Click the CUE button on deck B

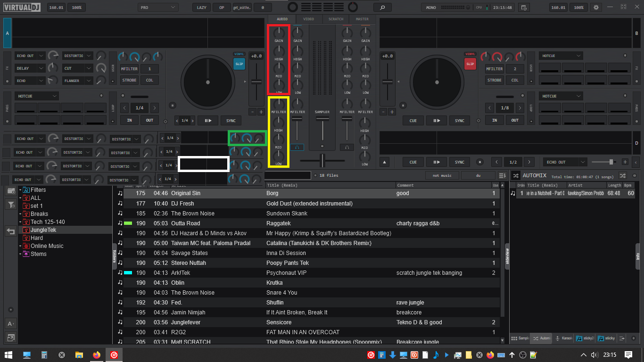[413, 121]
